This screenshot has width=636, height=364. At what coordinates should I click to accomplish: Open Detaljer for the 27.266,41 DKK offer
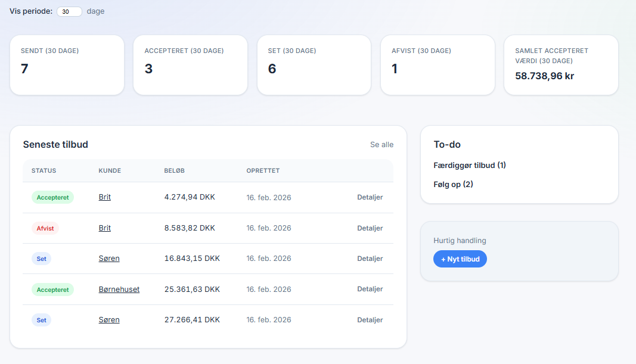tap(370, 320)
